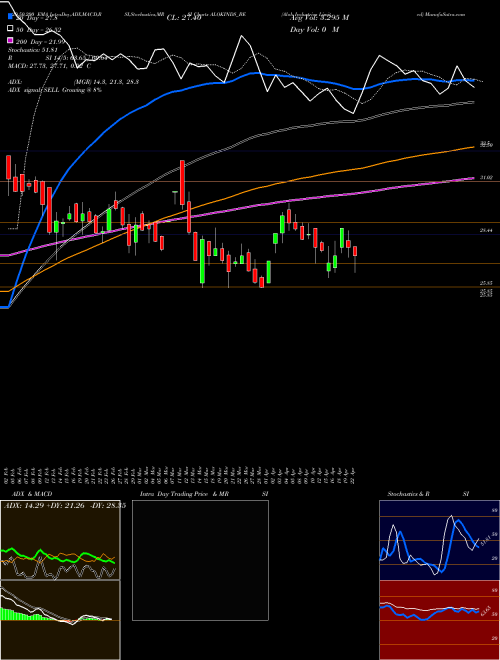This screenshot has height=660, width=500.
Task: Click the 25.85 price axis label
Action: pyautogui.click(x=487, y=284)
